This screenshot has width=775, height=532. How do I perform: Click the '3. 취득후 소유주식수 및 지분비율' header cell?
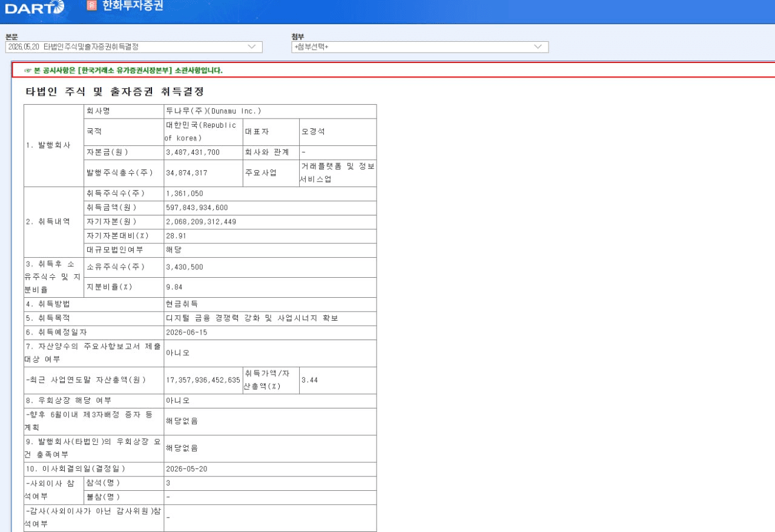coord(54,277)
